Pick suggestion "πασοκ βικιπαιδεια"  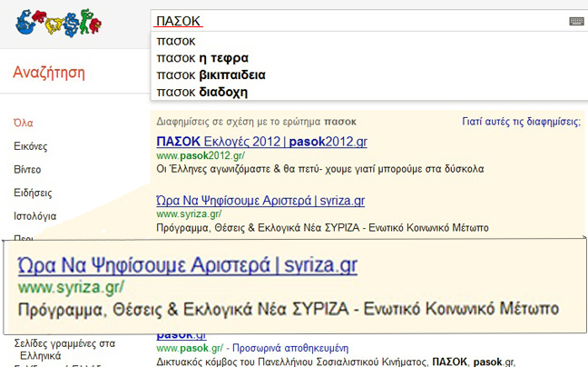click(x=211, y=75)
